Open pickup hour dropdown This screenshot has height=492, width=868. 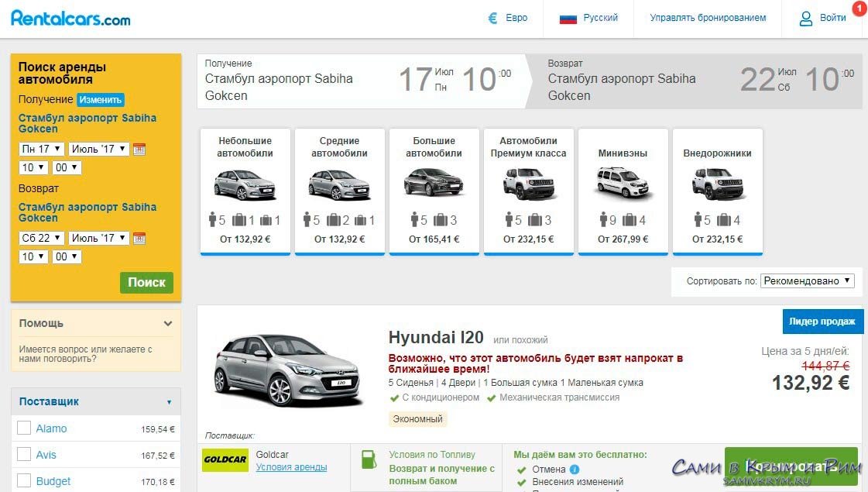tap(33, 167)
